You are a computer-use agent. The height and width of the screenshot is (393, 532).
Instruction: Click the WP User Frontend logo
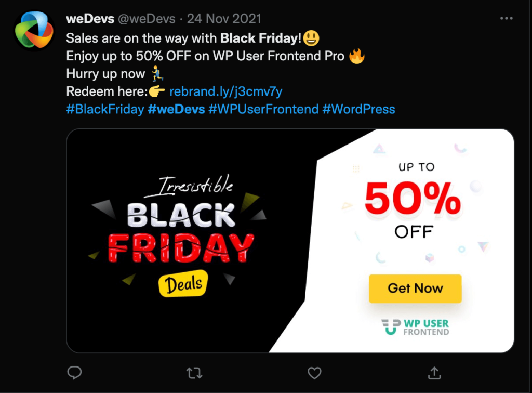click(415, 327)
